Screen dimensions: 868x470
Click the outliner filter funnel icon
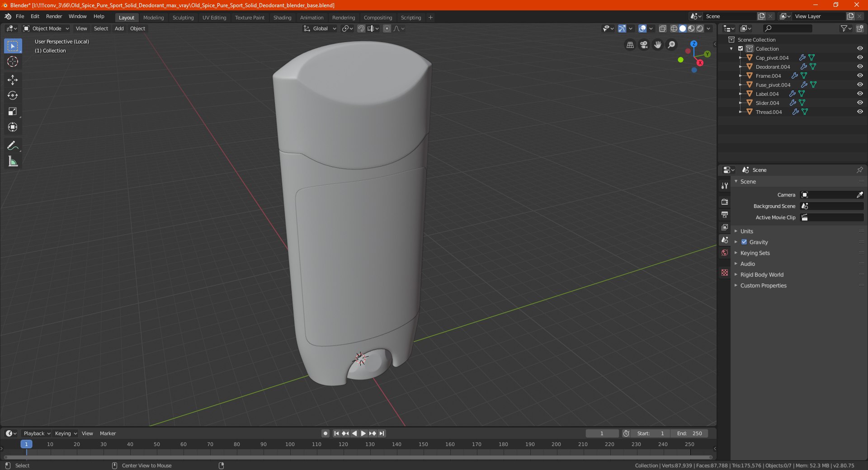(844, 28)
